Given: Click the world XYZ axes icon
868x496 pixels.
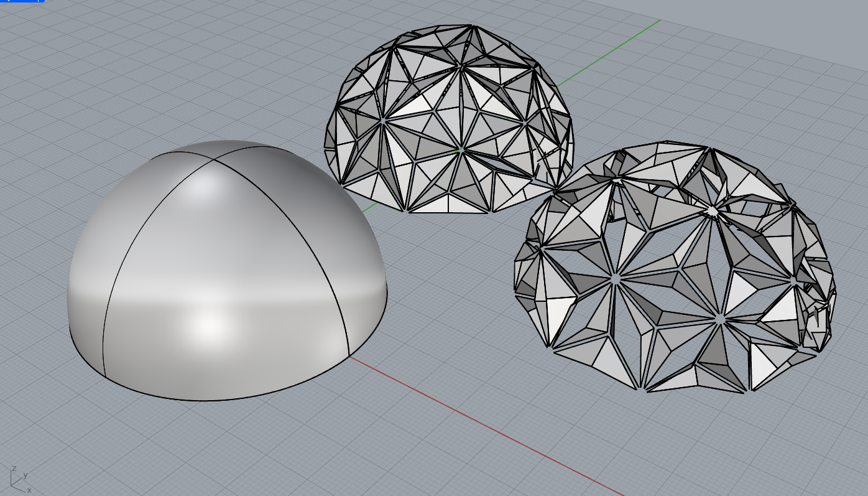Looking at the screenshot, I should click(x=20, y=479).
